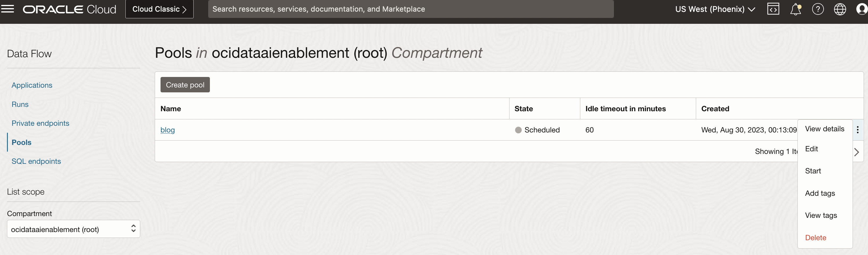Open the hamburger navigation menu
Image resolution: width=868 pixels, height=255 pixels.
coord(8,9)
